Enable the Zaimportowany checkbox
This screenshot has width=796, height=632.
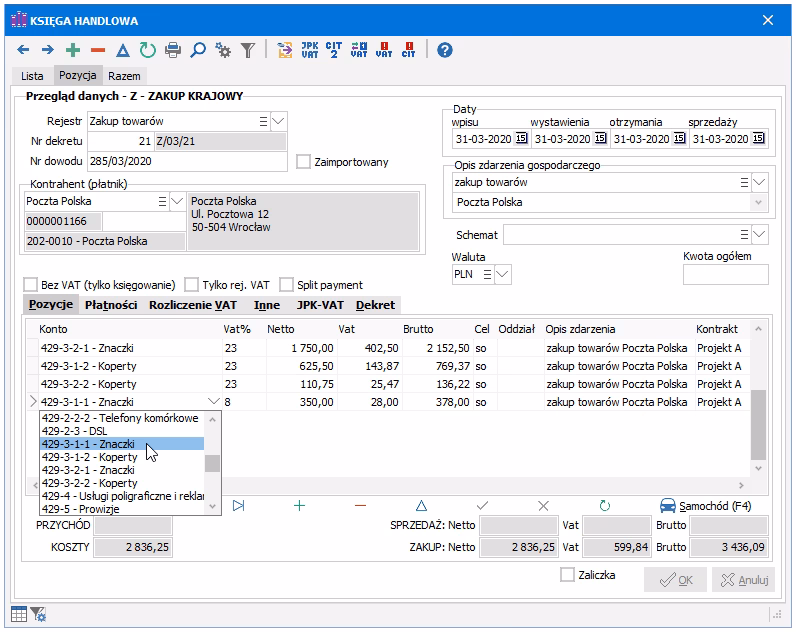(x=304, y=162)
